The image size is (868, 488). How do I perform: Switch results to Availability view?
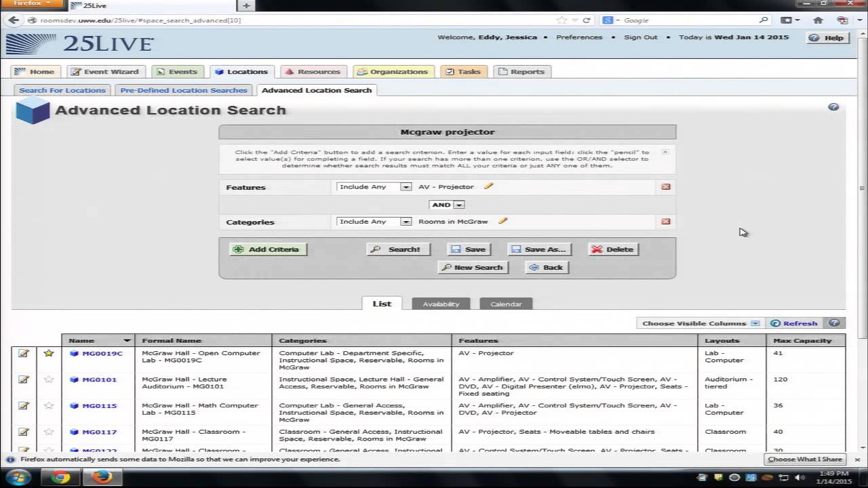[x=441, y=304]
